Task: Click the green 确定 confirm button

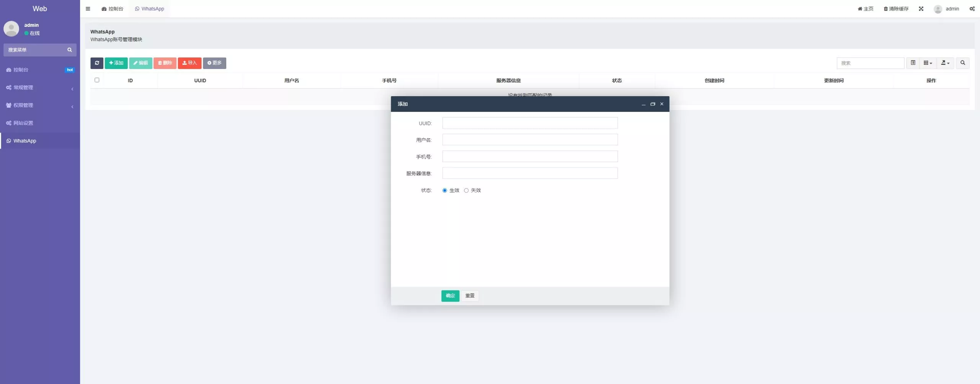Action: (x=450, y=296)
